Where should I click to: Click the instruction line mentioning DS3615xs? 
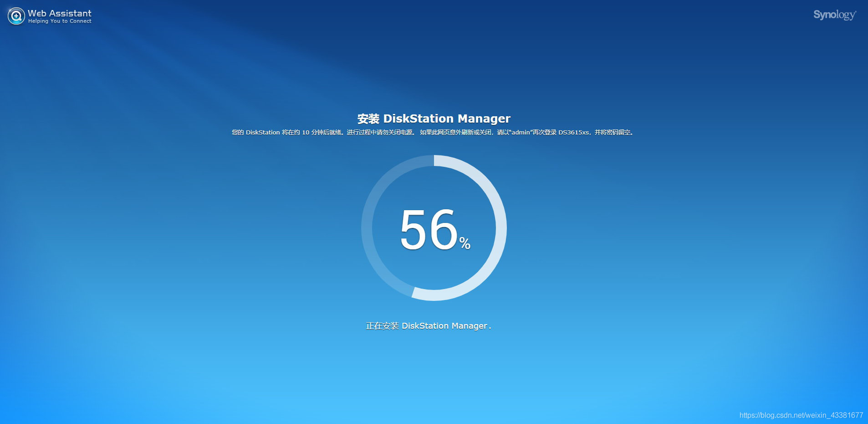pos(433,133)
